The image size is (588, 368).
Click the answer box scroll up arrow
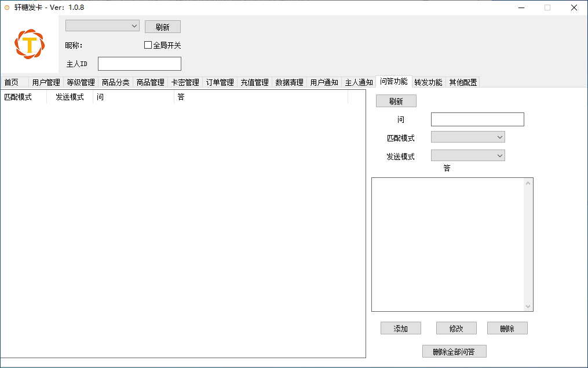tap(528, 183)
